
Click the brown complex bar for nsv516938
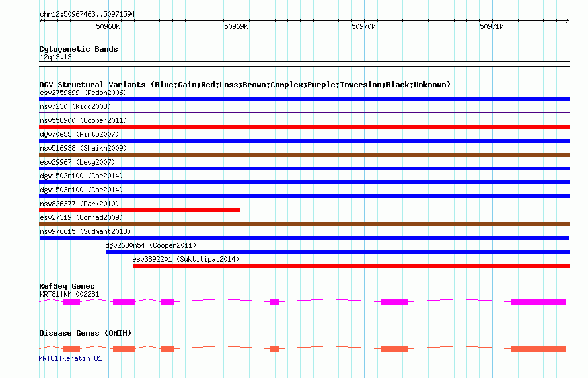(304, 155)
